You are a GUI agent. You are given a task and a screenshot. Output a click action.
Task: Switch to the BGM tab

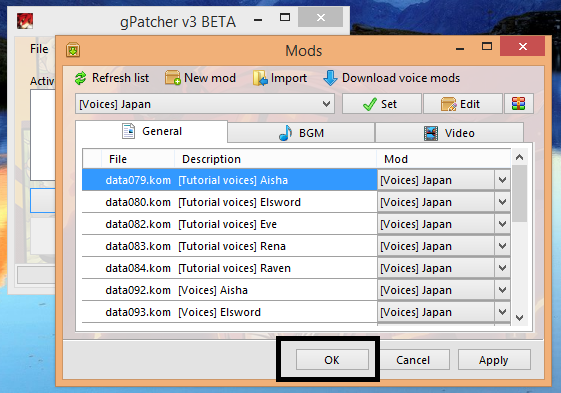point(301,133)
